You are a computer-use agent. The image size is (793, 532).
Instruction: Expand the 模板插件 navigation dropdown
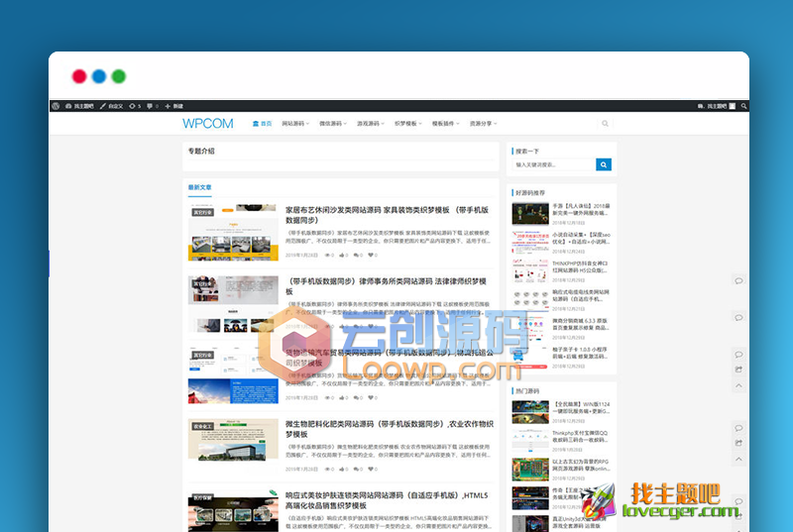[x=445, y=124]
